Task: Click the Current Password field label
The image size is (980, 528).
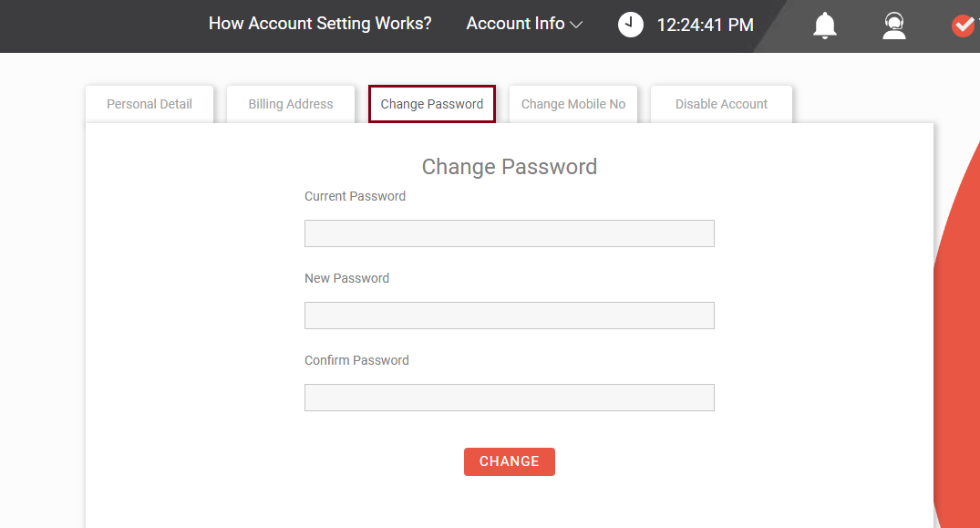Action: coord(355,196)
